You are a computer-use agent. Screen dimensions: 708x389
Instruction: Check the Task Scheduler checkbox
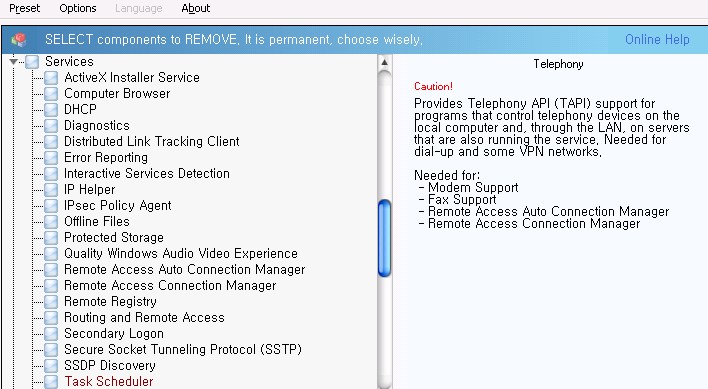point(51,382)
